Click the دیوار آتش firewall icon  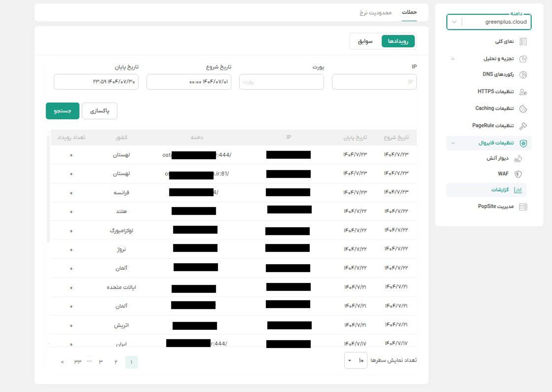(518, 158)
